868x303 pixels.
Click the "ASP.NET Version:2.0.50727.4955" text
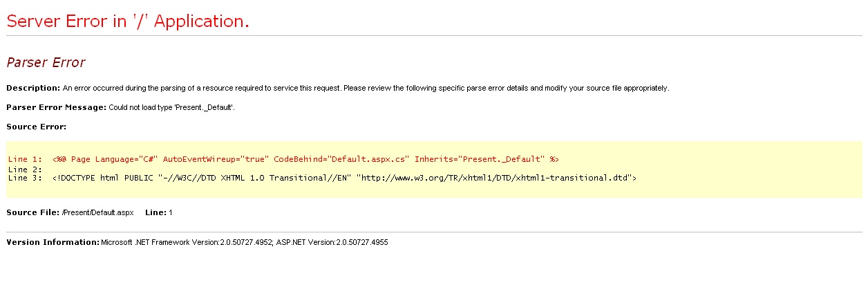click(x=332, y=242)
